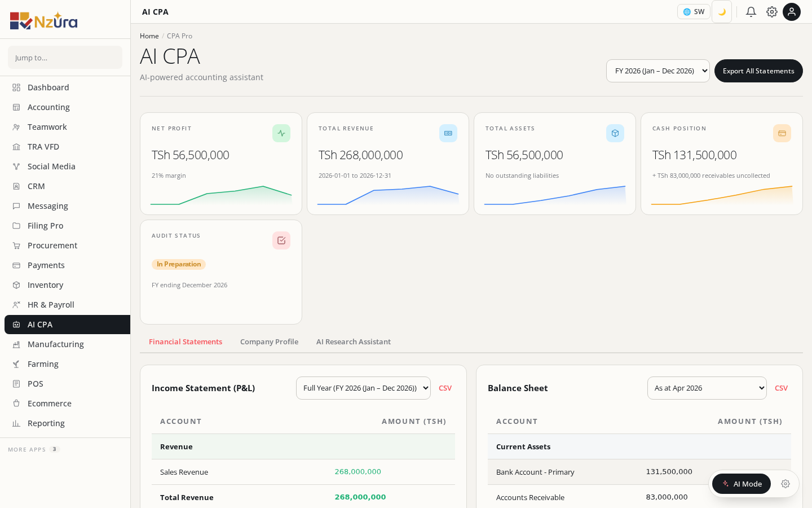Click In Preparation status badge
Screen dimensions: 812x508
point(179,264)
